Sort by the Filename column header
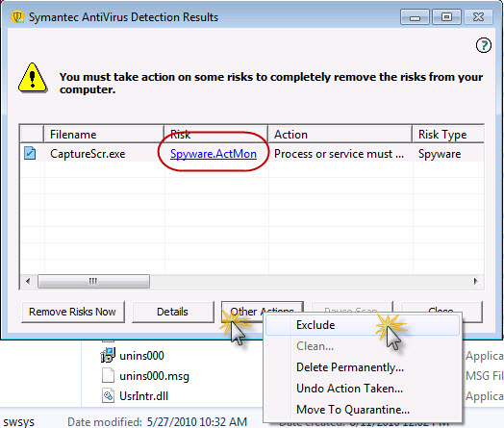The width and height of the screenshot is (504, 428). [104, 135]
